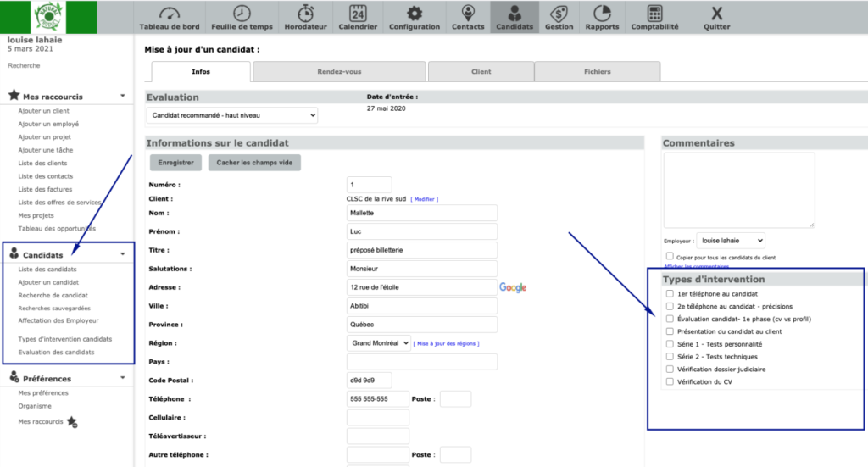Open the Région dropdown 'Grand Montréal'
This screenshot has height=467, width=868.
pyautogui.click(x=378, y=343)
